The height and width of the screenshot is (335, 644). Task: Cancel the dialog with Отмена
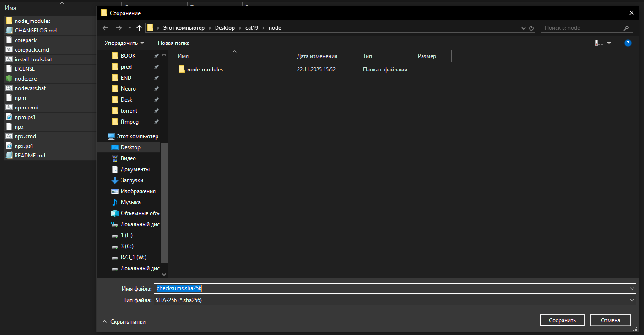pyautogui.click(x=611, y=320)
